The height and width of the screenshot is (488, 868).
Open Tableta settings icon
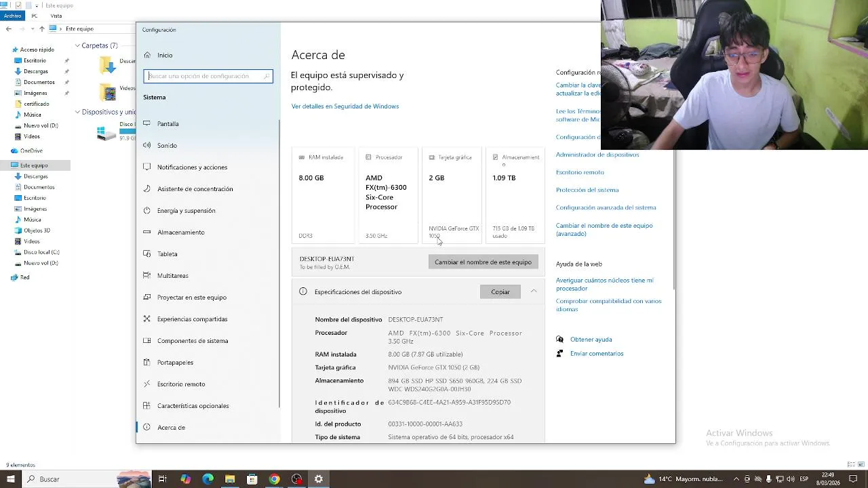tap(147, 253)
